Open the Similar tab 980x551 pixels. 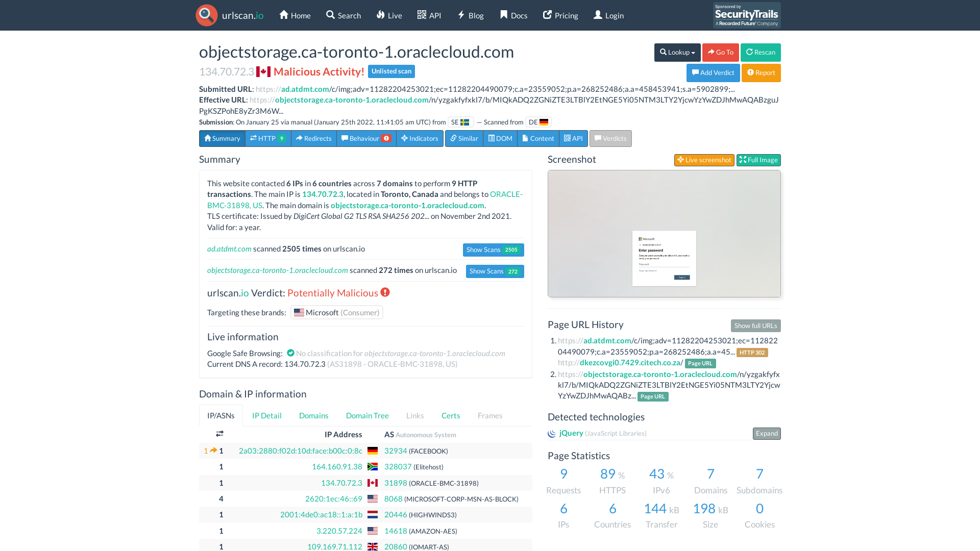click(x=464, y=139)
